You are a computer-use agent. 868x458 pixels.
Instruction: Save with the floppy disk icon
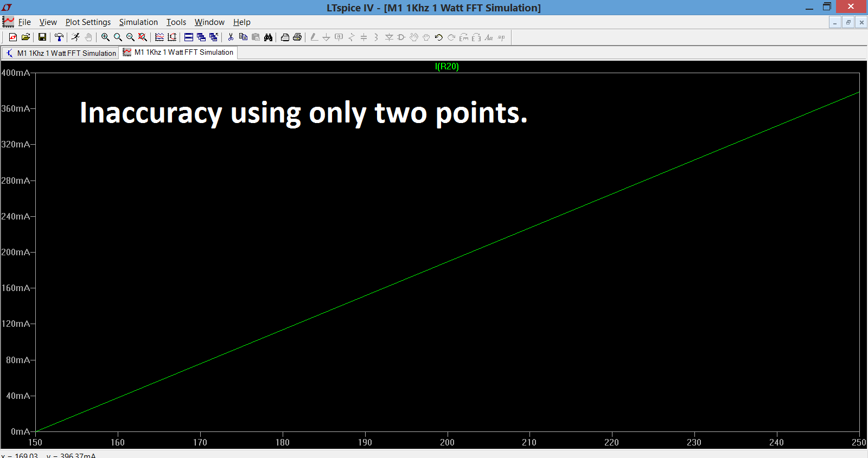[x=42, y=37]
